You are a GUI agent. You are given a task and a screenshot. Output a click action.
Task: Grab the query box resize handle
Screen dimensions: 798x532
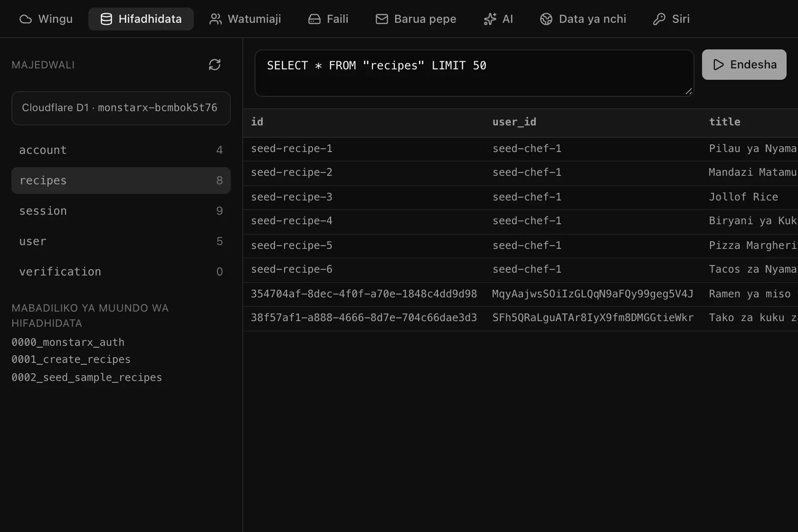(689, 91)
